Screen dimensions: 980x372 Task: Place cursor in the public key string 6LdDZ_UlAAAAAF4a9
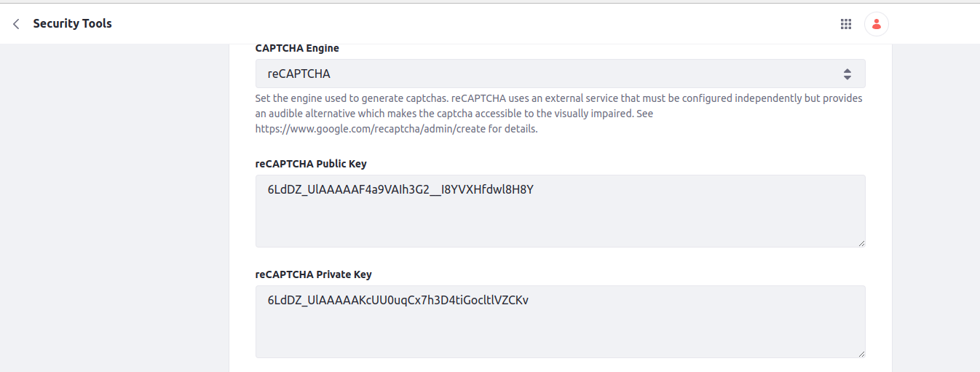coord(400,189)
